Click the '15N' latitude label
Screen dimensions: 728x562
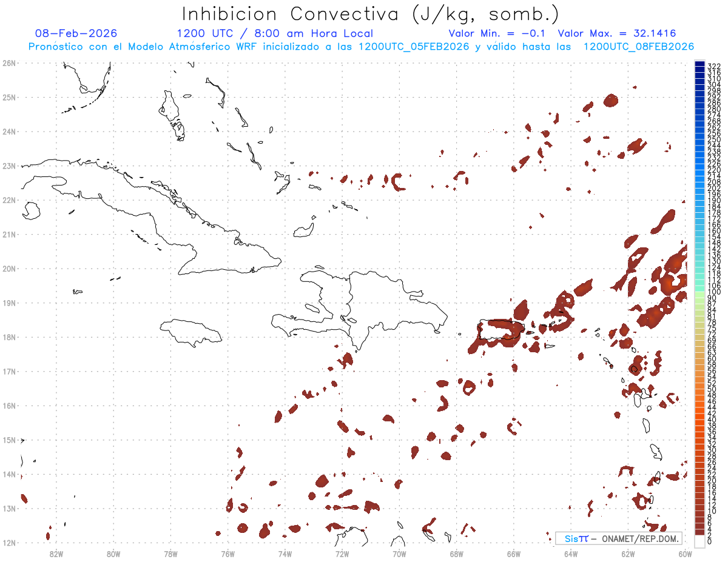click(x=9, y=440)
